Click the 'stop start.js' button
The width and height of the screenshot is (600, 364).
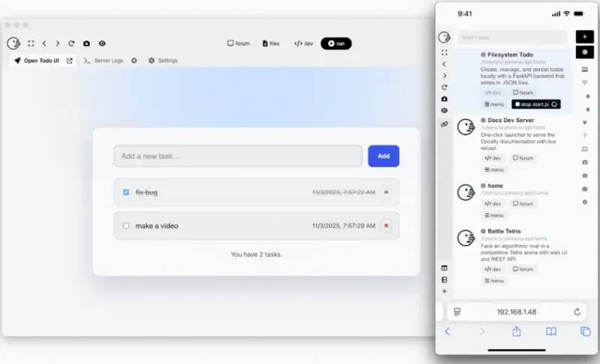point(535,104)
